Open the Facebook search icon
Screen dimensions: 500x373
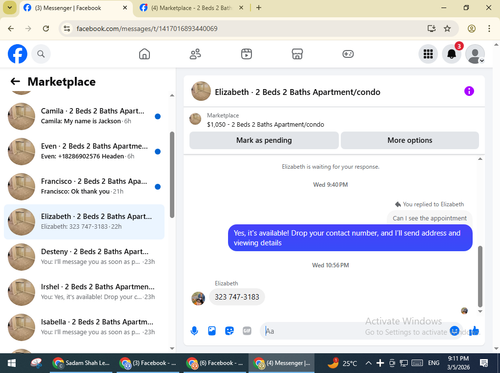[41, 54]
